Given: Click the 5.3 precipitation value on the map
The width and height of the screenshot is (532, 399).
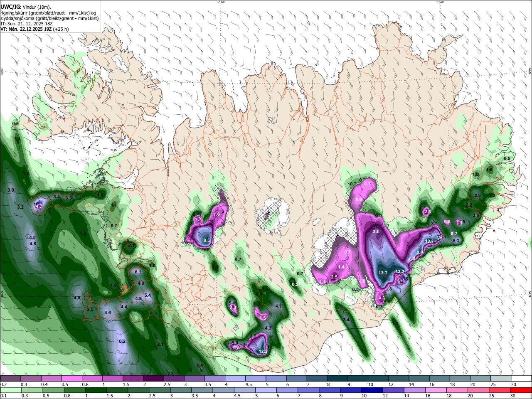Looking at the screenshot, I should 456,241.
